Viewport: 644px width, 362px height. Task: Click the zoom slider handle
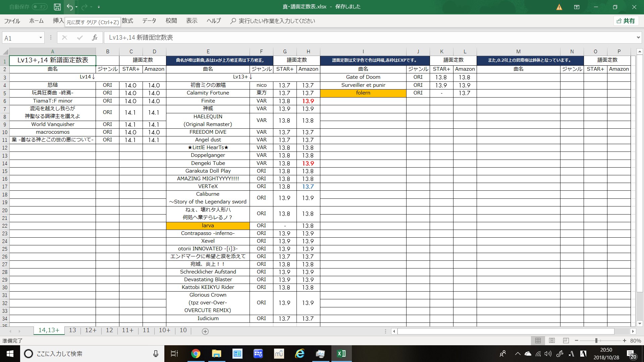[x=596, y=341]
